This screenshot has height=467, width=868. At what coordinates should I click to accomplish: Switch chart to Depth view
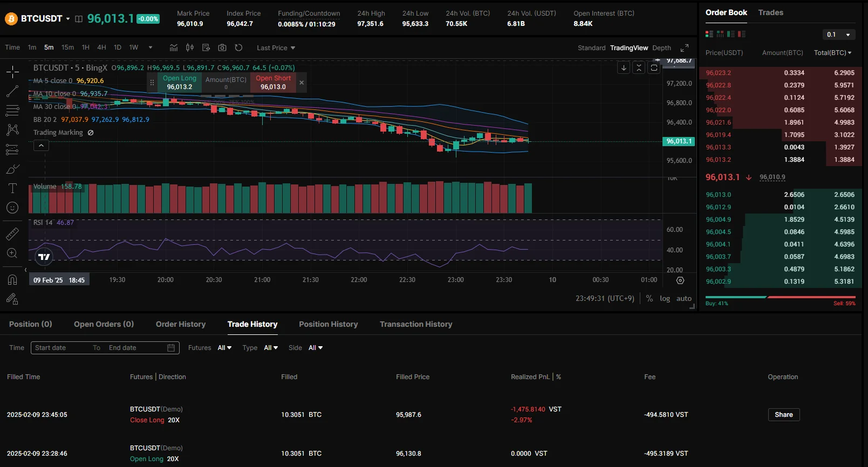point(661,48)
